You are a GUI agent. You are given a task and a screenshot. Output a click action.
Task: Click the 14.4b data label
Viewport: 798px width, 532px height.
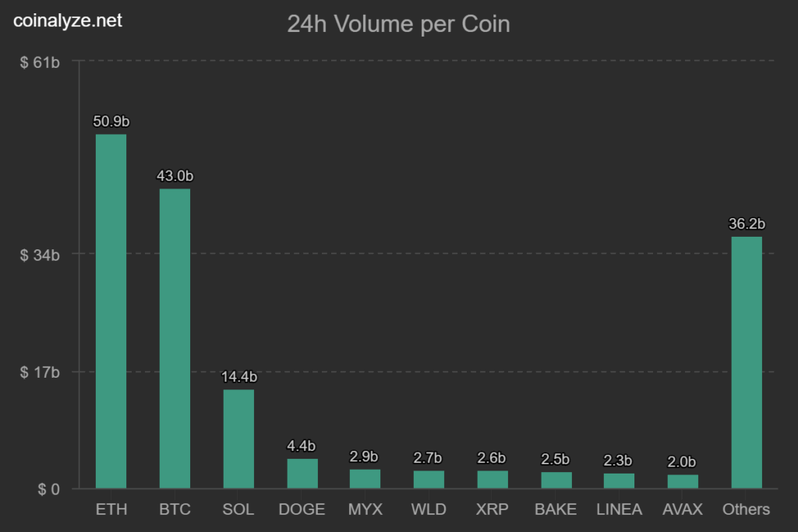[x=238, y=377]
